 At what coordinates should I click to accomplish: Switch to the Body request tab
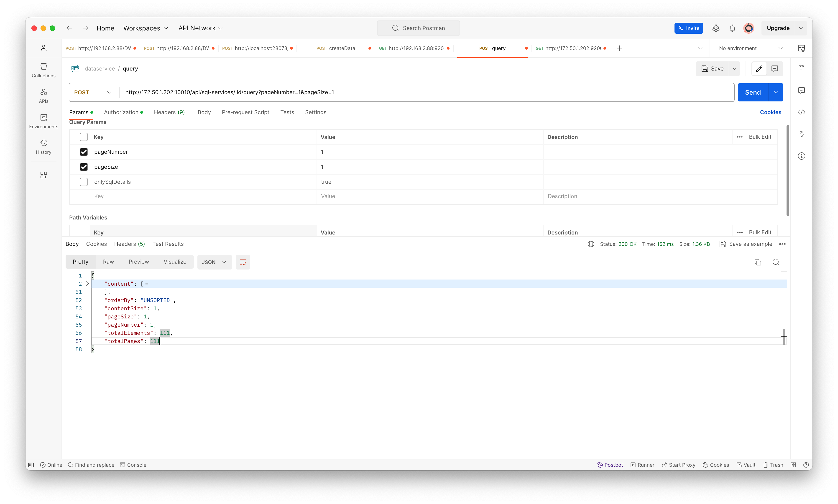coord(204,112)
